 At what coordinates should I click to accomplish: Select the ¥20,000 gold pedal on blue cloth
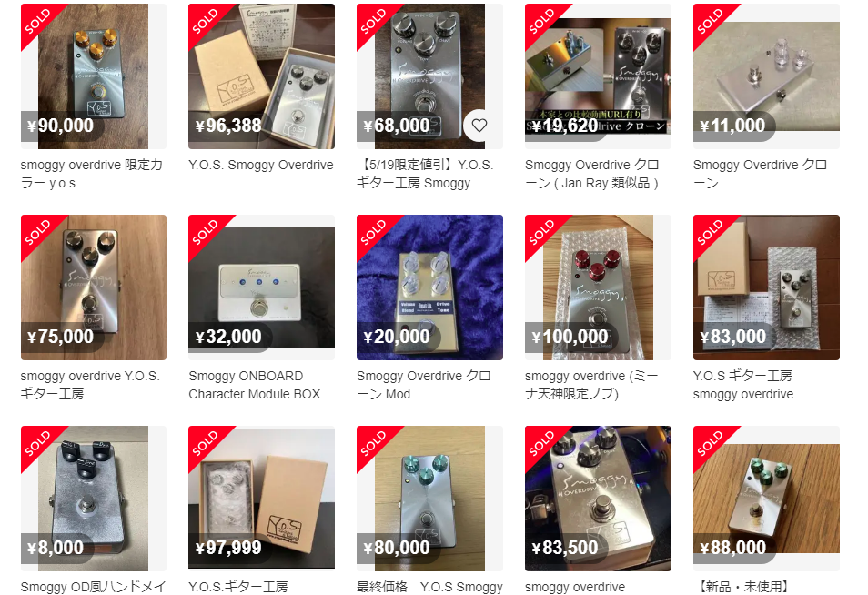[429, 287]
